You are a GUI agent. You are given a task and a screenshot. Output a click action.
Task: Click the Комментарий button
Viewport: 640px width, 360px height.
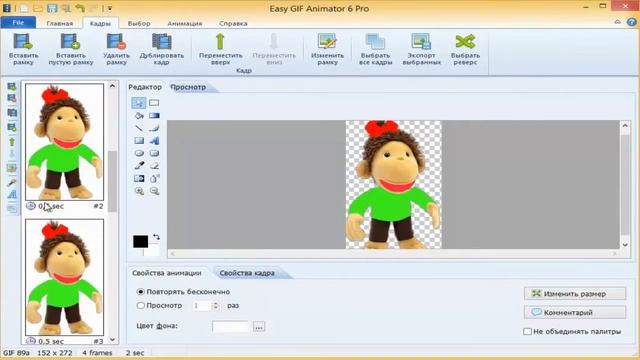tap(575, 313)
